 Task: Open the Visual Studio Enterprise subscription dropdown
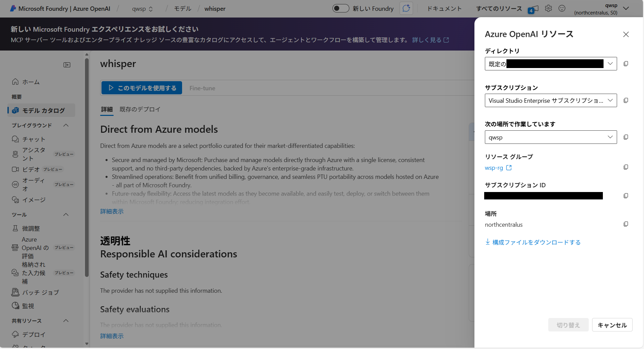point(551,100)
